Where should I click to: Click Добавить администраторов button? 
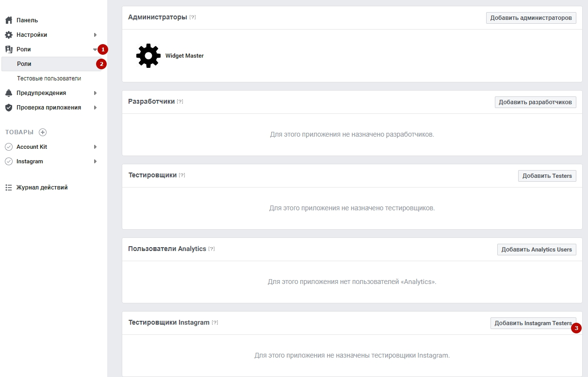[x=531, y=18]
